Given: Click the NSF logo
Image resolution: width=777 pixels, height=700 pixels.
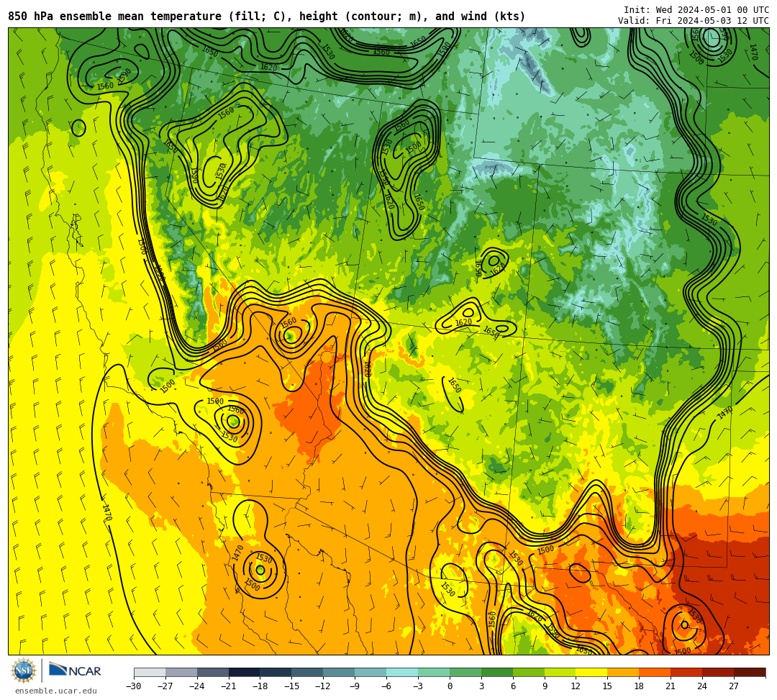Looking at the screenshot, I should pos(24,671).
